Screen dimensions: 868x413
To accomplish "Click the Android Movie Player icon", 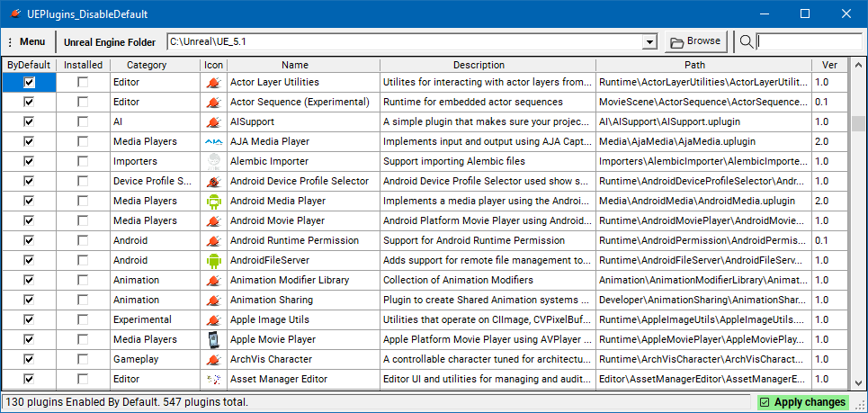I will tap(214, 220).
